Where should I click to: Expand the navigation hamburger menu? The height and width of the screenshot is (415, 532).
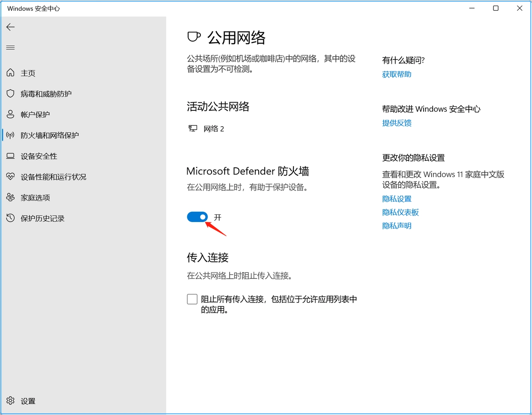10,47
